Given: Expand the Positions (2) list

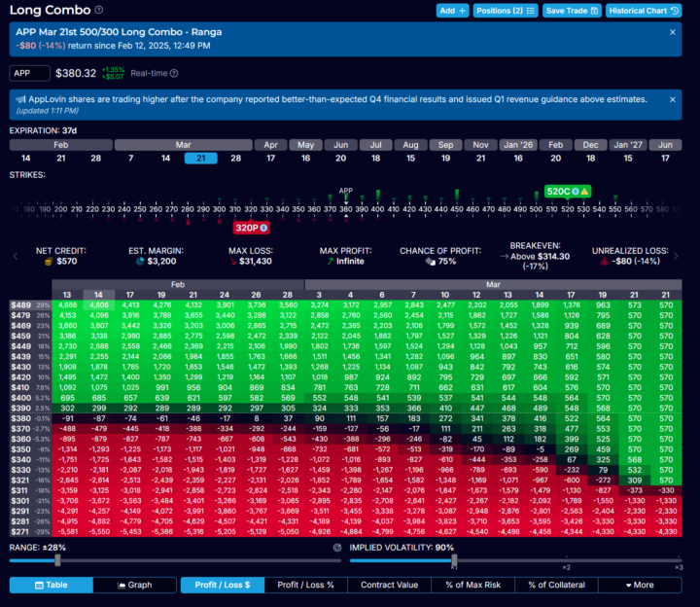Looking at the screenshot, I should point(507,10).
